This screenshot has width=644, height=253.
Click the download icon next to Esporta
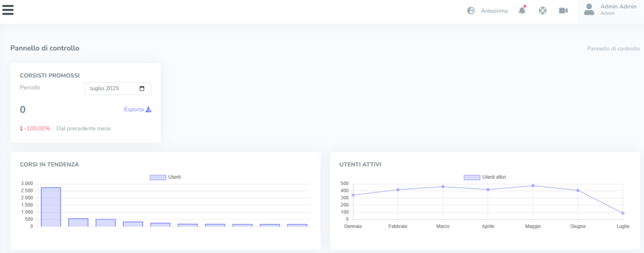tap(148, 109)
